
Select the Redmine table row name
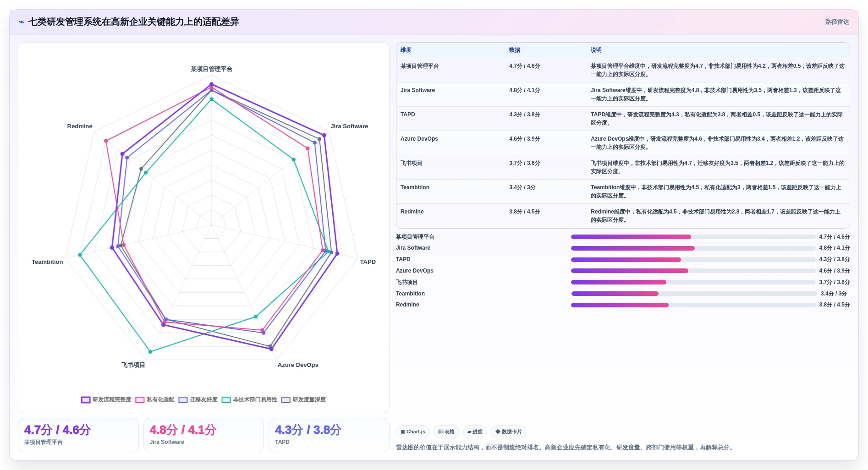[412, 212]
